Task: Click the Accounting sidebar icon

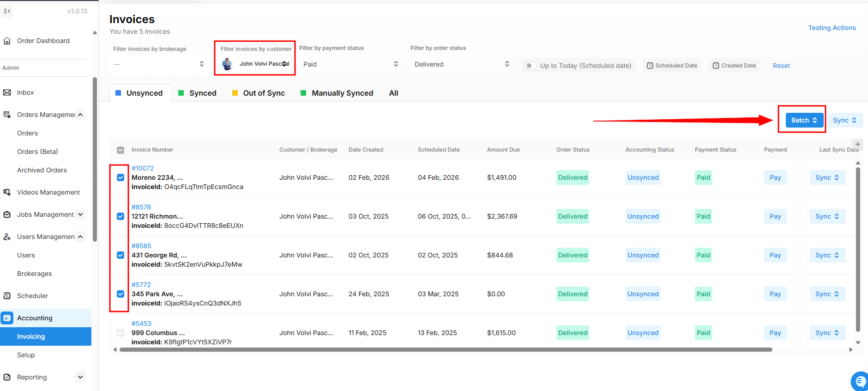Action: 7,318
